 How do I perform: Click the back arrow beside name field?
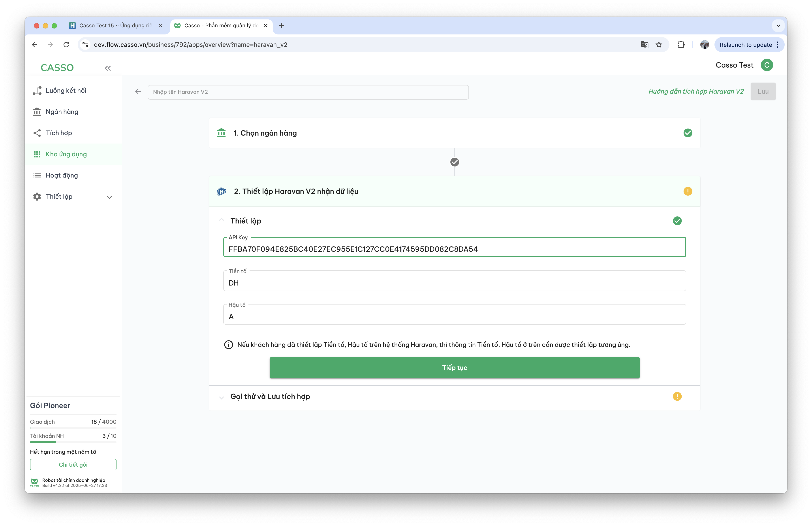click(138, 91)
